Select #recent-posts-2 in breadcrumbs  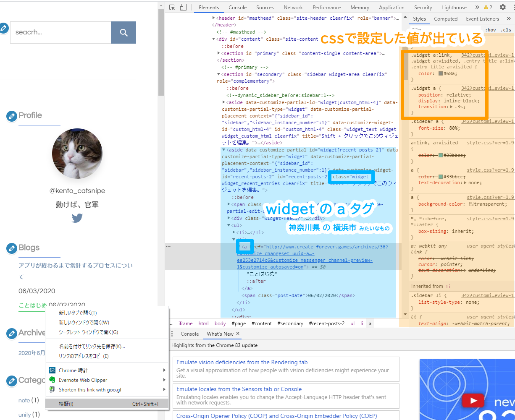pyautogui.click(x=327, y=323)
